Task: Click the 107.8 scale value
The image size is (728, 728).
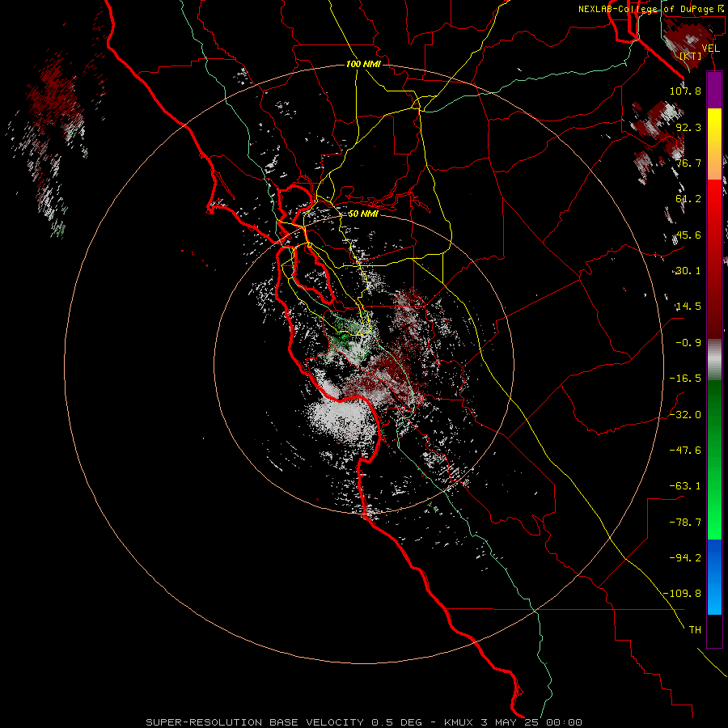Action: click(685, 91)
